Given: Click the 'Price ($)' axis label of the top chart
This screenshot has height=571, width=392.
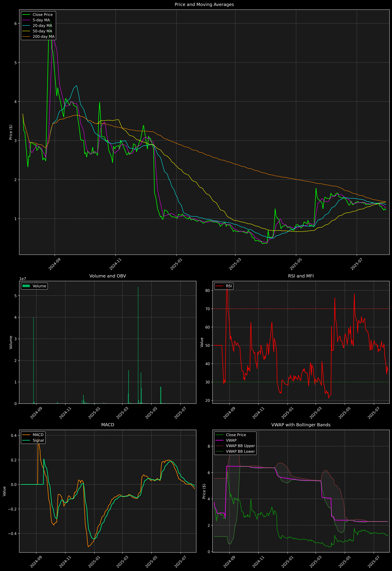Looking at the screenshot, I should pos(11,132).
